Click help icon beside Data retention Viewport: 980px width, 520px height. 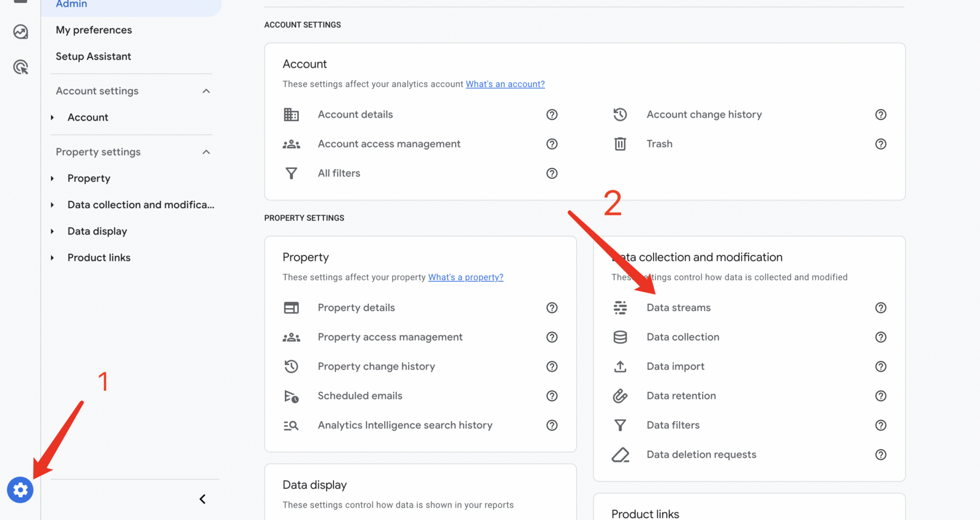880,396
